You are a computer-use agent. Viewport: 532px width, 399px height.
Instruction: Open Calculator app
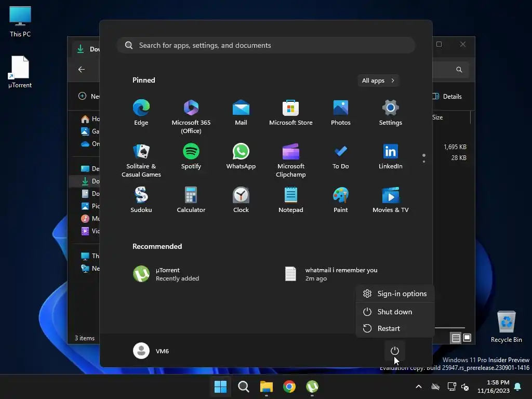(191, 200)
